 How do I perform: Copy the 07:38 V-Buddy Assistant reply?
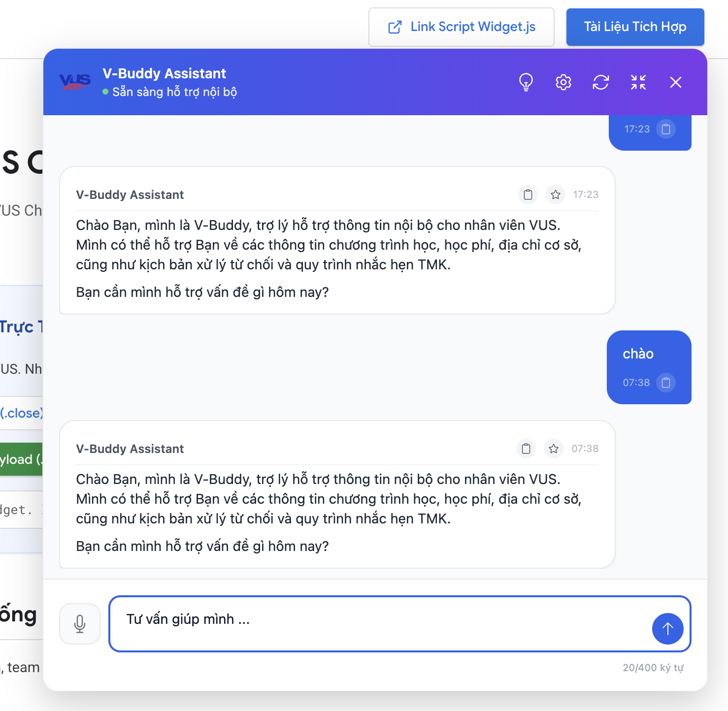click(x=526, y=449)
